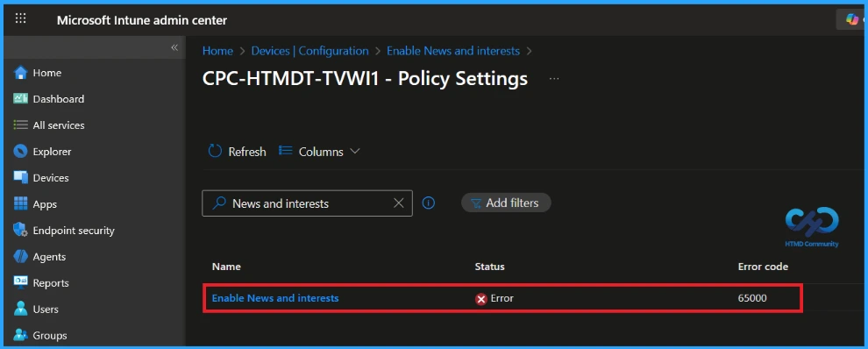Open the ellipsis menu beside page title
Viewport: 868px width, 349px height.
[553, 79]
